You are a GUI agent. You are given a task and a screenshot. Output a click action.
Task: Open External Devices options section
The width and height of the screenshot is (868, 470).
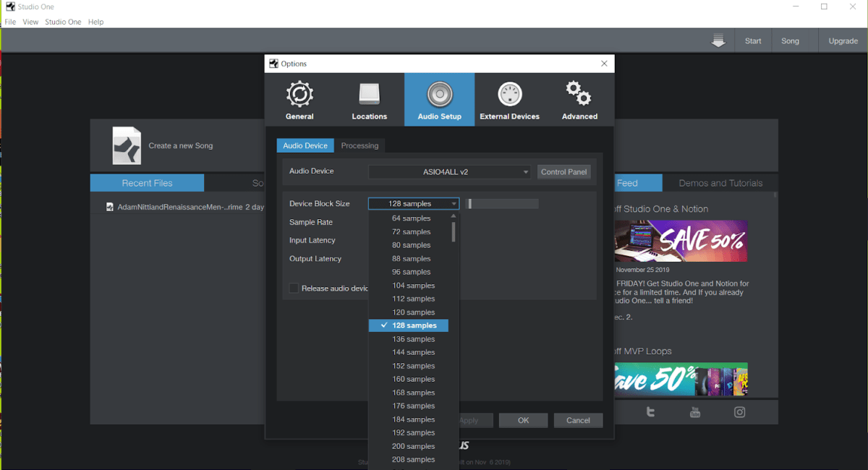coord(510,100)
